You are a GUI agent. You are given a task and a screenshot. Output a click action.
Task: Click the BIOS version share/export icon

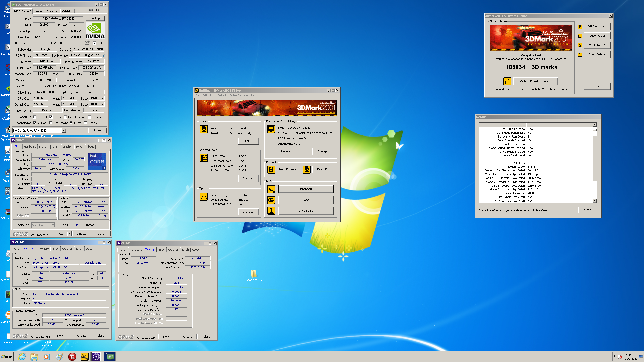pos(87,43)
